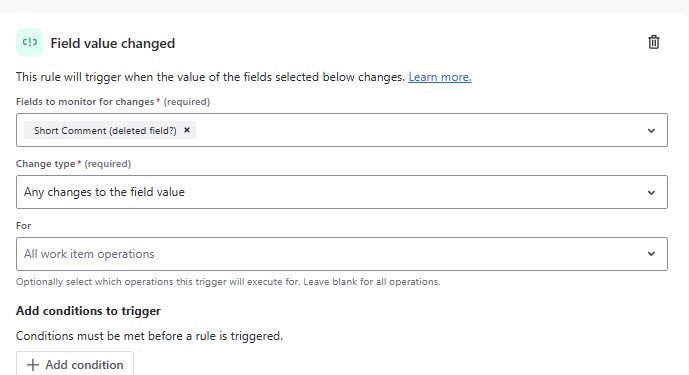Viewport: 689px width, 375px height.
Task: Expand the Fields to monitor chevron
Action: (651, 131)
